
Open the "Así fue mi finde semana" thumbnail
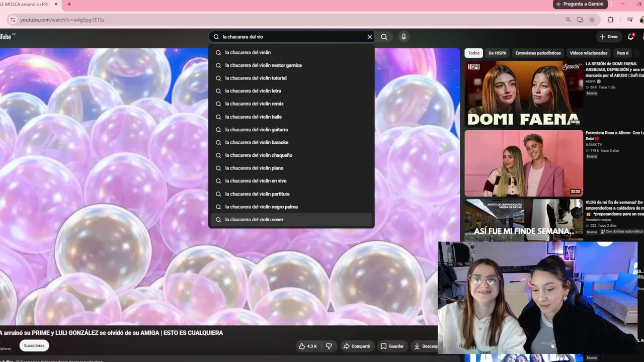(x=524, y=220)
